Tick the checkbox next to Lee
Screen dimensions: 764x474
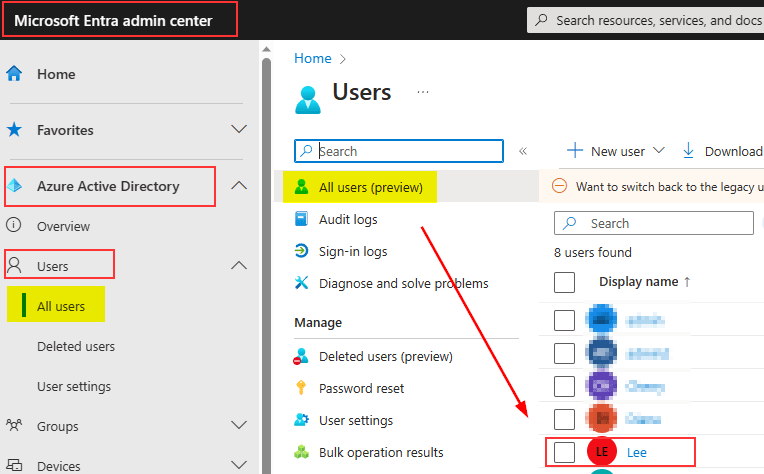click(565, 452)
